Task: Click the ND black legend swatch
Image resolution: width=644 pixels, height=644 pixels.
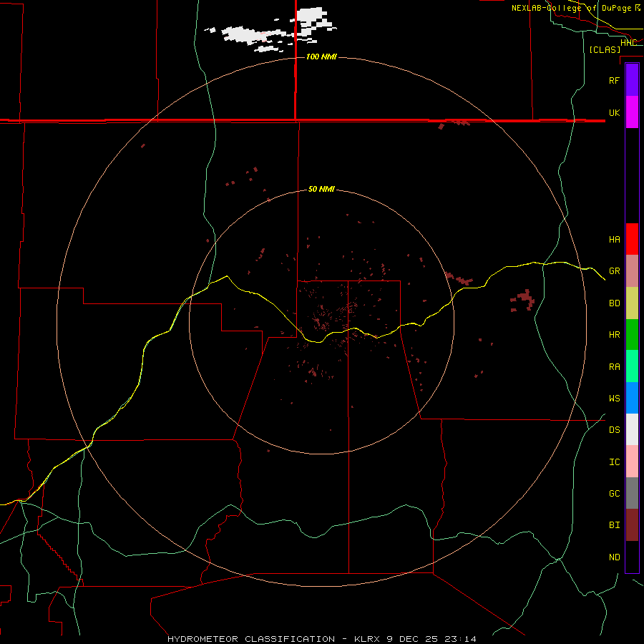Action: 632,557
